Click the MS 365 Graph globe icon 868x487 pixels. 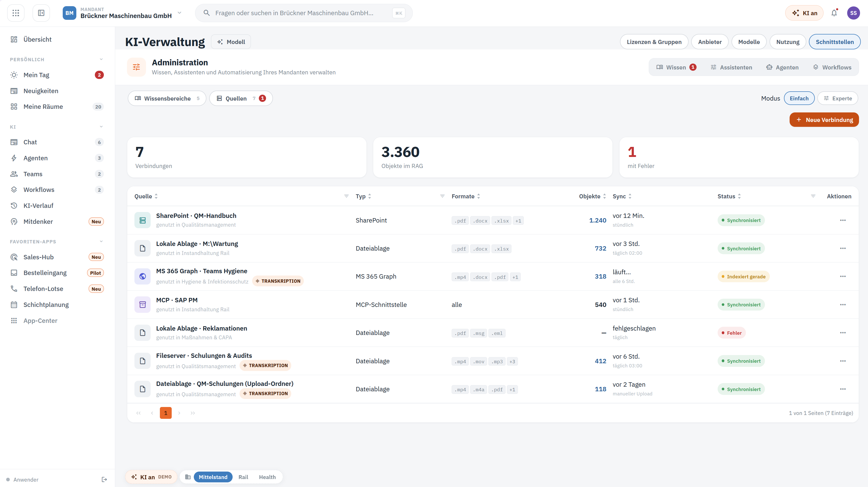coord(143,276)
